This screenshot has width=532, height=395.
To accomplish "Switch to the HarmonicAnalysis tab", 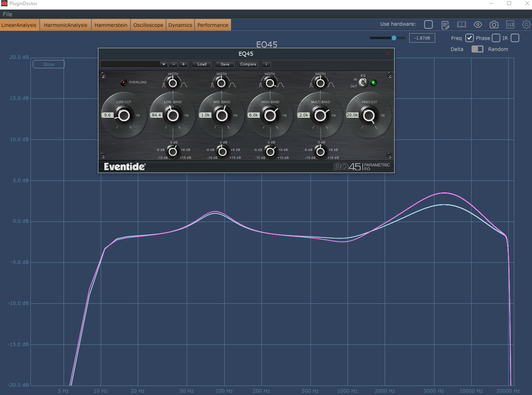I will point(66,25).
